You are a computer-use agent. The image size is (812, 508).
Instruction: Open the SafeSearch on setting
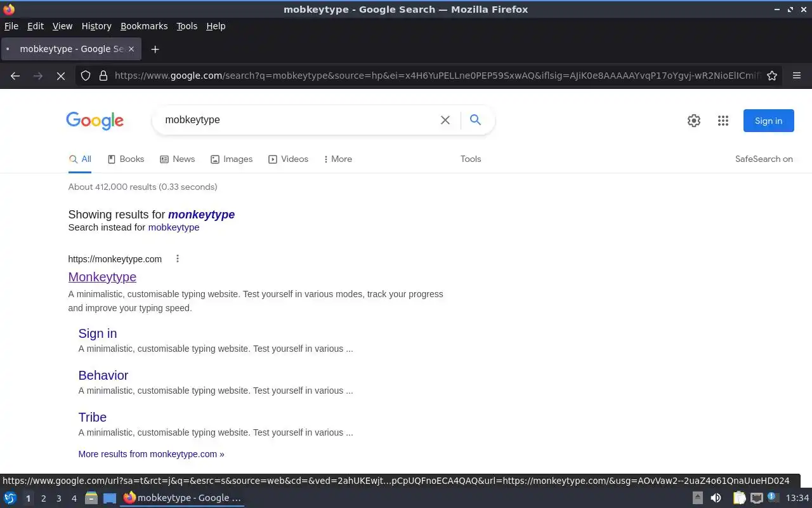tap(764, 159)
